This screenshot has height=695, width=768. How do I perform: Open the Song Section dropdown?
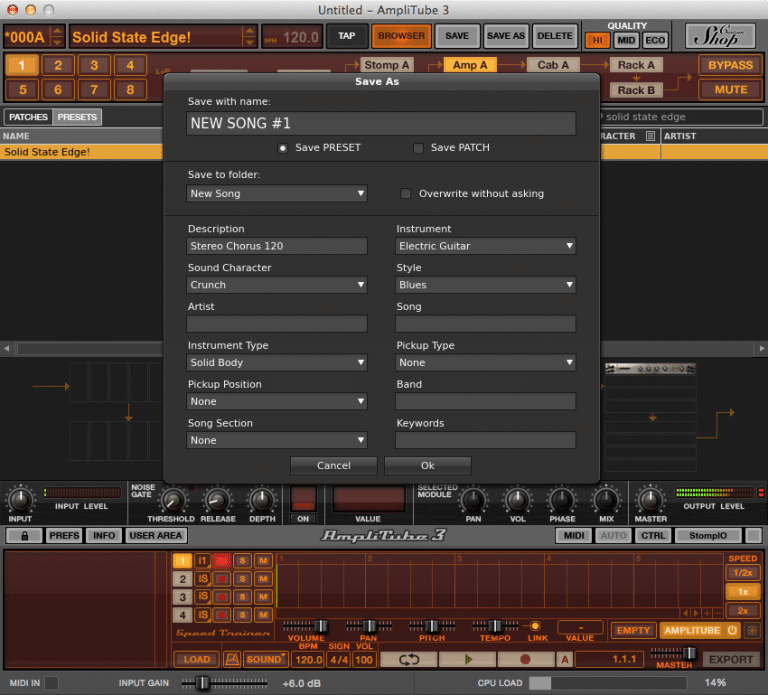click(277, 440)
